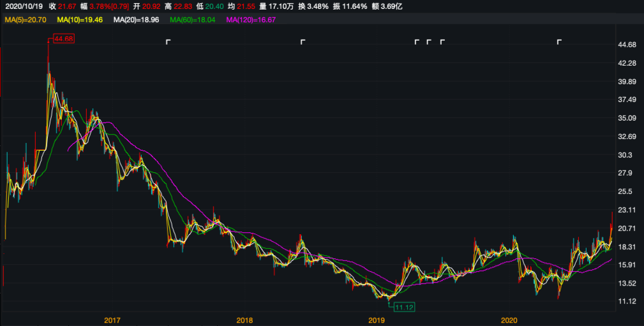This screenshot has width=644, height=326.
Task: Click the 2020 event flag marker
Action: (x=559, y=42)
